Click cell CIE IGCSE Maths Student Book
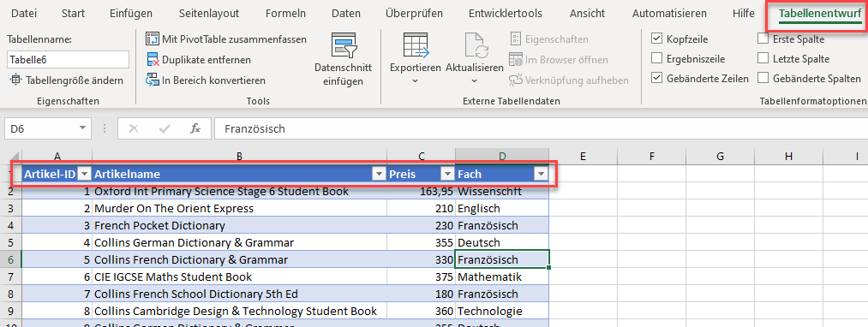Screen dimensions: 868x327 240,276
